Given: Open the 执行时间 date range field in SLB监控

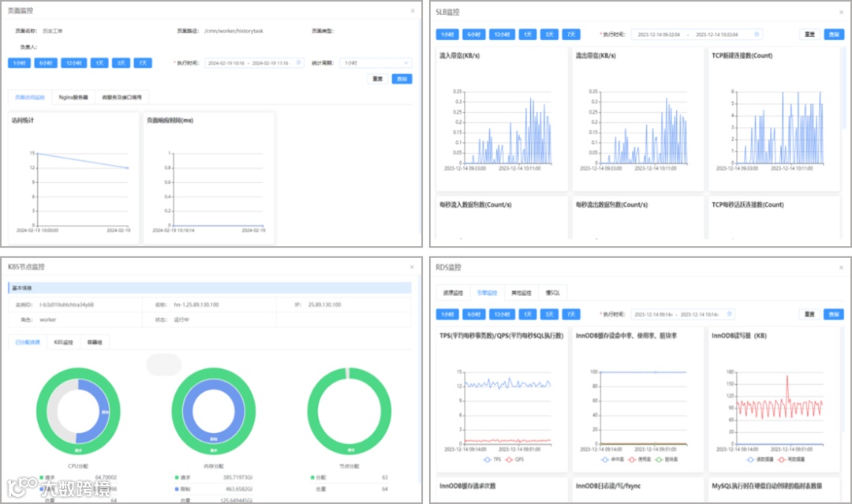Looking at the screenshot, I should click(x=697, y=34).
